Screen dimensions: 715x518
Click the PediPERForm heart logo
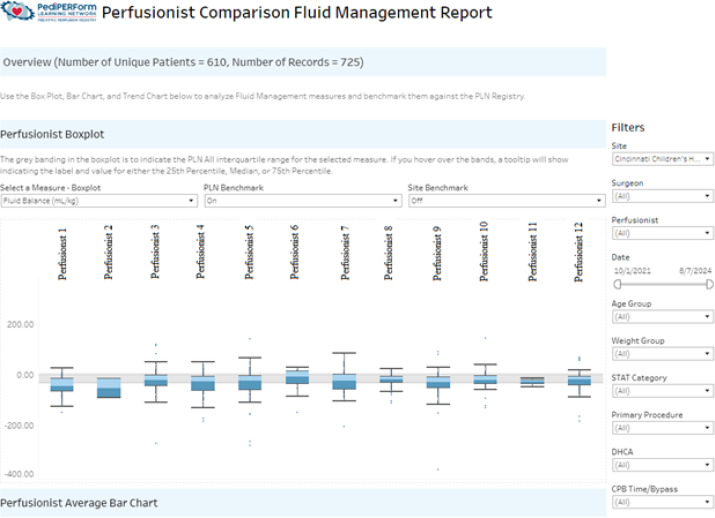pyautogui.click(x=17, y=11)
